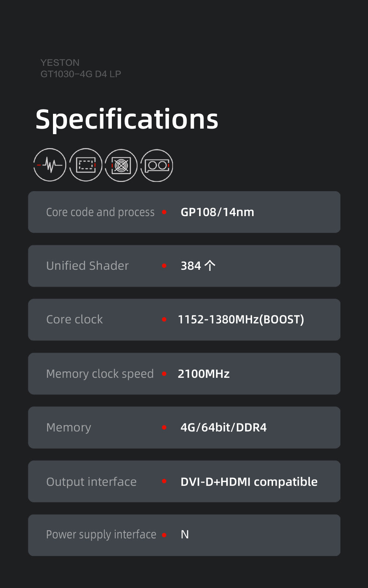The image size is (368, 588).
Task: Click the 2100MHz memory clock value
Action: click(204, 374)
